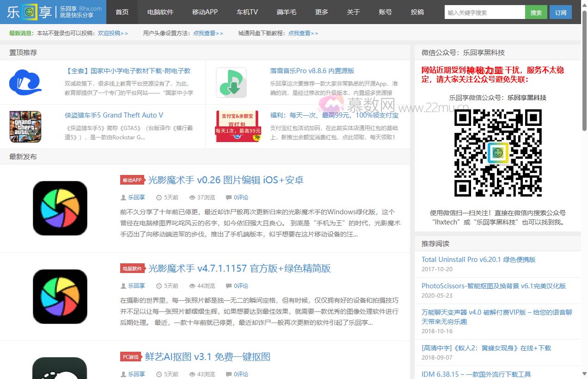Open the colorful aperture icon for 光影魔术手 v0.26
This screenshot has height=379, width=588.
point(60,208)
